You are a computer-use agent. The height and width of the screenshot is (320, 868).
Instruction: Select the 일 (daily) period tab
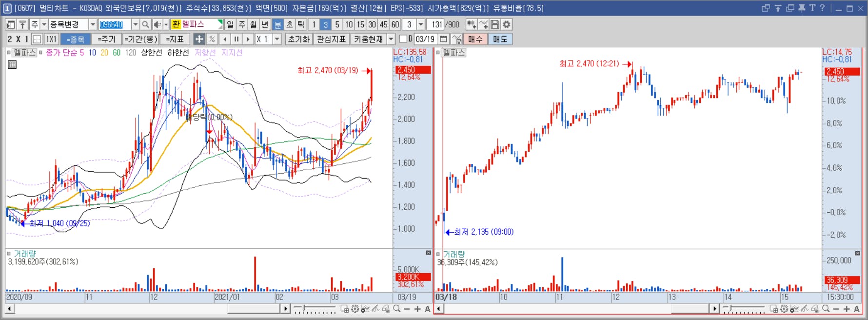(x=230, y=24)
